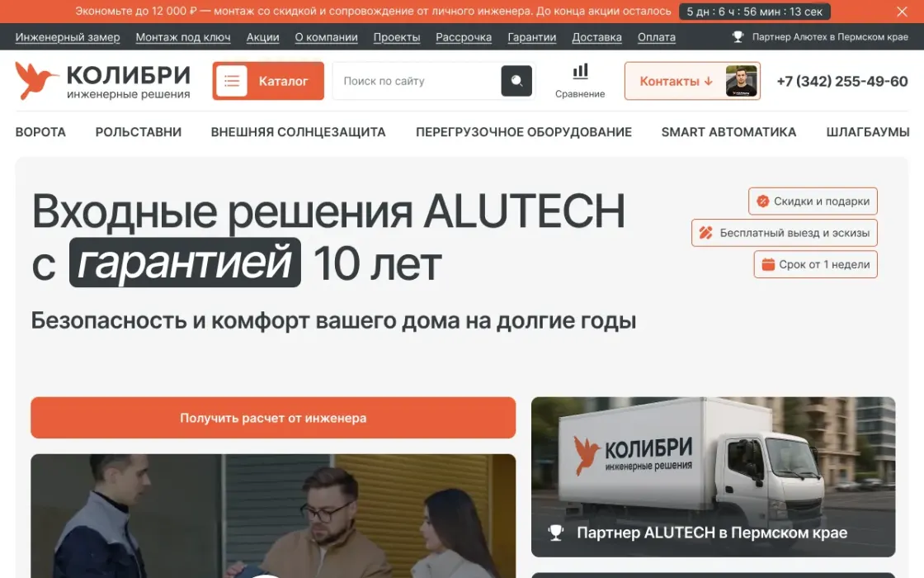Click Партнер ALUTECH в Пермском крае caption

click(x=712, y=533)
